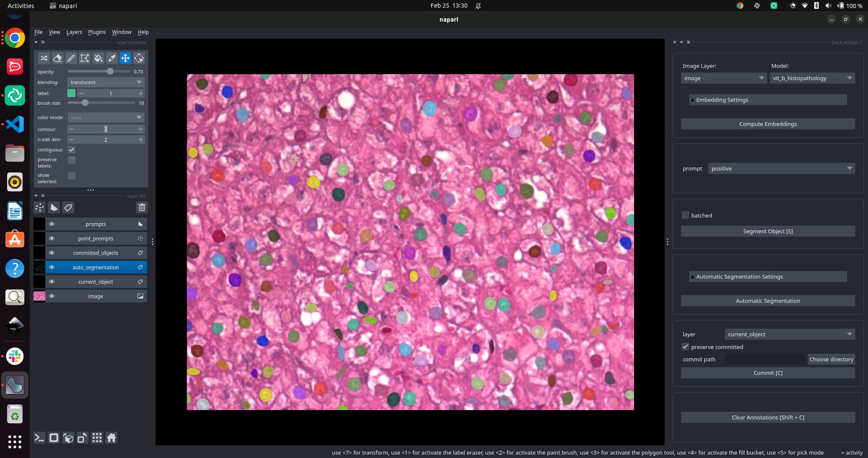Expand Automatic Segmentation Settings
This screenshot has width=868, height=458.
click(x=768, y=276)
